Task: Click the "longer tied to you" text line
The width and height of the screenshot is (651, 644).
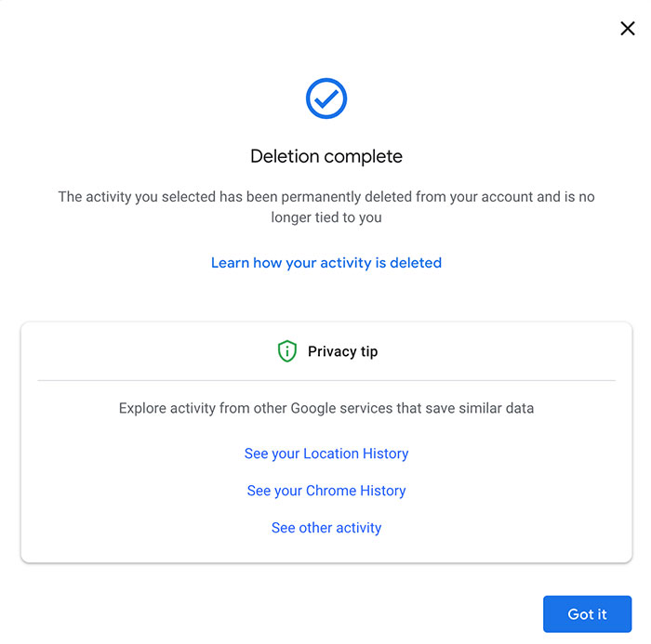Action: coord(326,217)
